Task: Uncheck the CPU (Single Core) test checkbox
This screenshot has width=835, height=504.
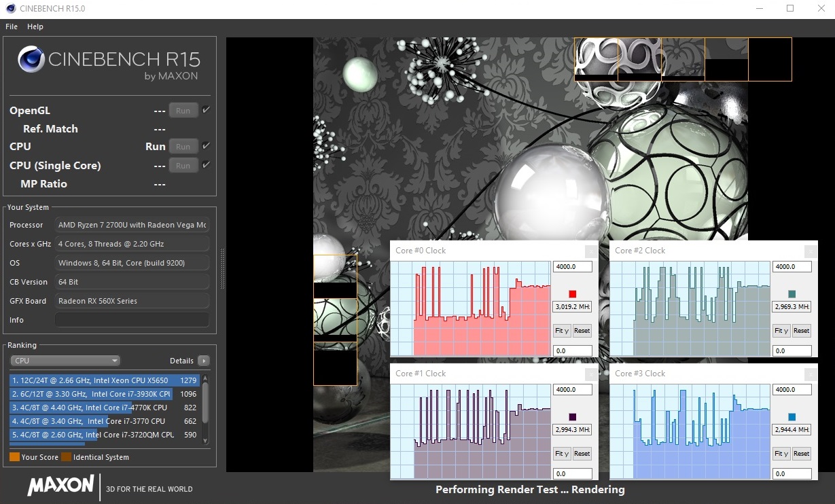Action: [206, 165]
